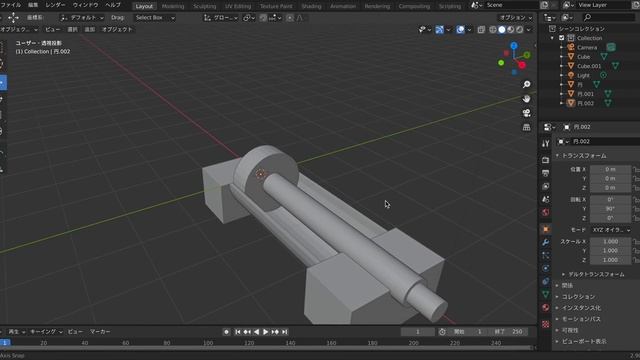Click the pan hand icon in viewport
The width and height of the screenshot is (640, 360).
tap(527, 99)
